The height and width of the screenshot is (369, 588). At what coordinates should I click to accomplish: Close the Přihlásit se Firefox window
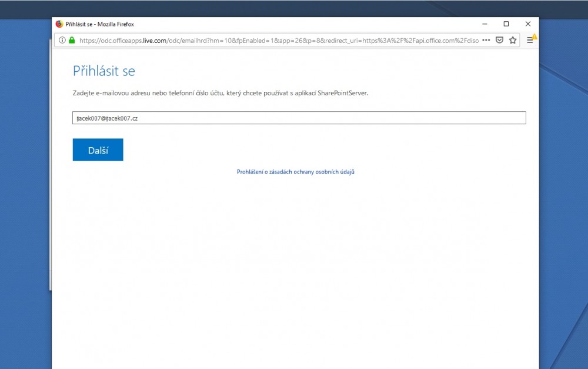527,24
